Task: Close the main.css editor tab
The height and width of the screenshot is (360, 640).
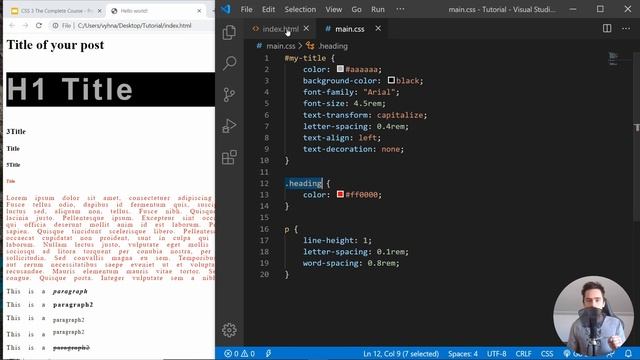Action: click(x=378, y=28)
